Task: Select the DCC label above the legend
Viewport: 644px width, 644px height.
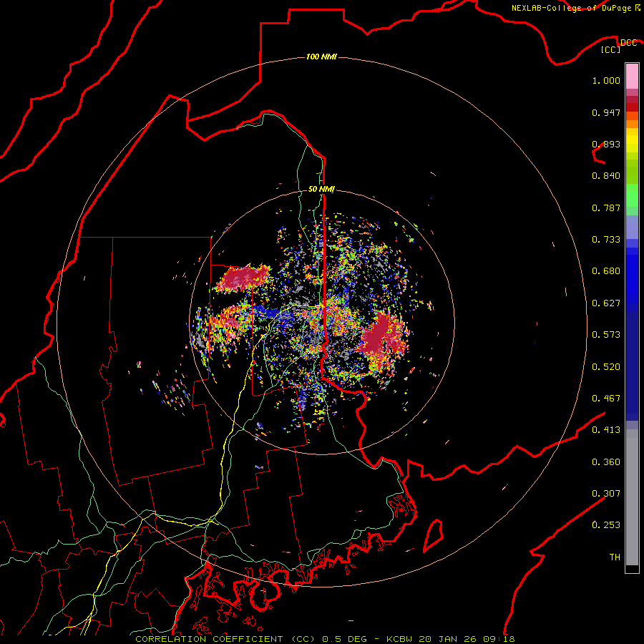Action: point(628,42)
